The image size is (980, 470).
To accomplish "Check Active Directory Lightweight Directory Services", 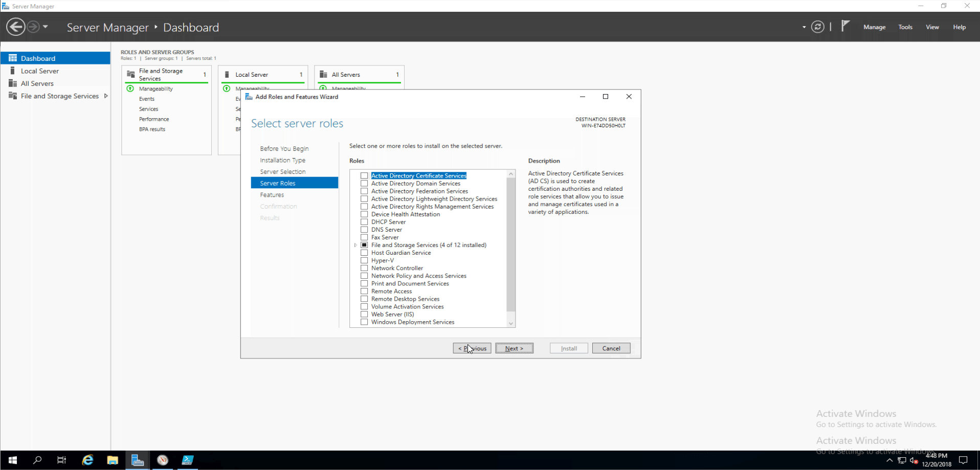I will point(364,199).
